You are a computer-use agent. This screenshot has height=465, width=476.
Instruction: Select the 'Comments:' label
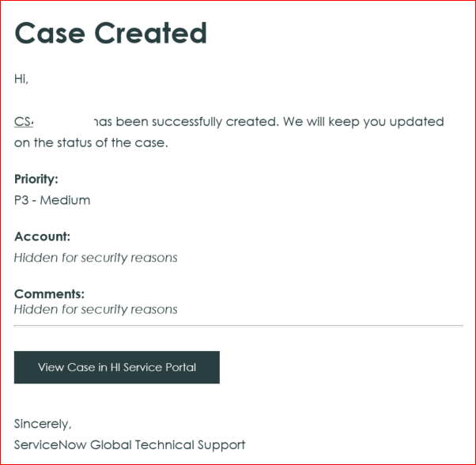(49, 294)
